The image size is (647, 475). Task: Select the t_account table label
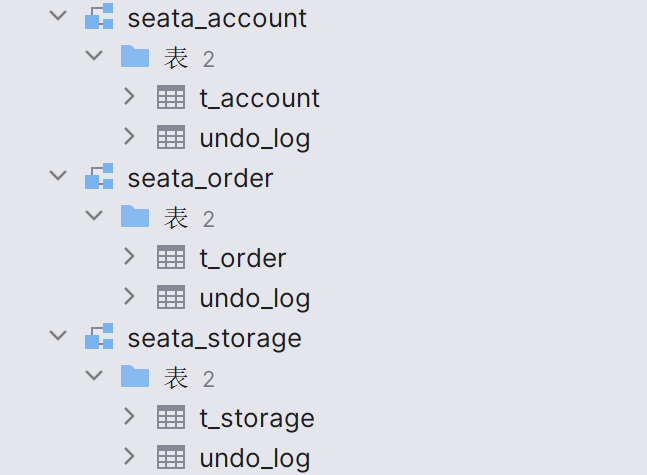click(x=259, y=98)
